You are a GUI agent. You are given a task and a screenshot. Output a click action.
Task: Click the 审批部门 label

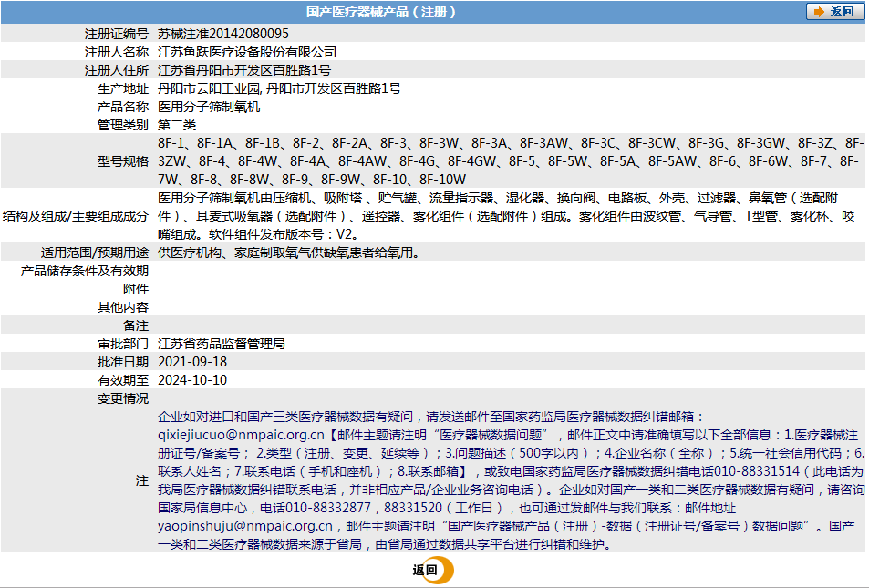pyautogui.click(x=123, y=344)
